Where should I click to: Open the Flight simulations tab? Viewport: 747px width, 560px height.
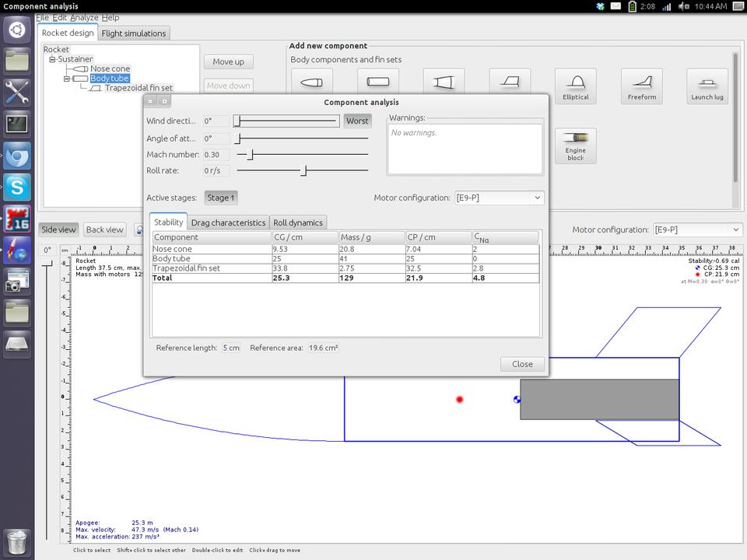tap(134, 33)
